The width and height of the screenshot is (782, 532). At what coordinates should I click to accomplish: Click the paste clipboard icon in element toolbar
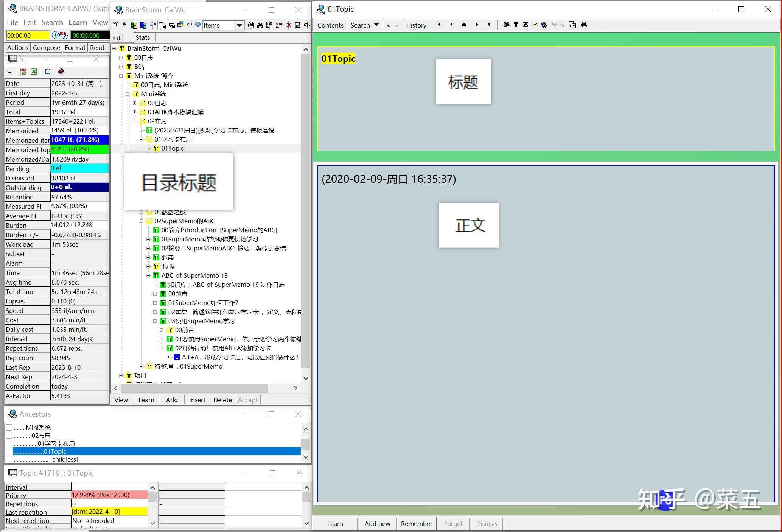(x=507, y=25)
